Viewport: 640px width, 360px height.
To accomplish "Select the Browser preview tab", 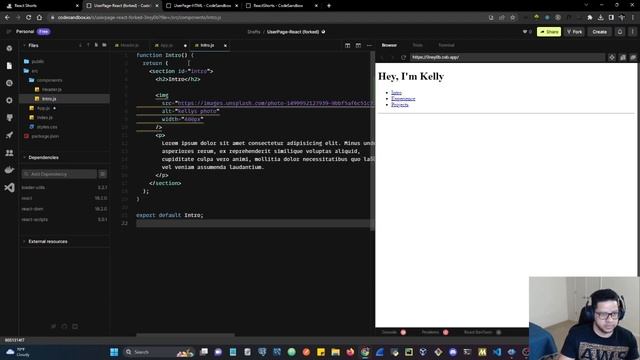I will coord(389,45).
